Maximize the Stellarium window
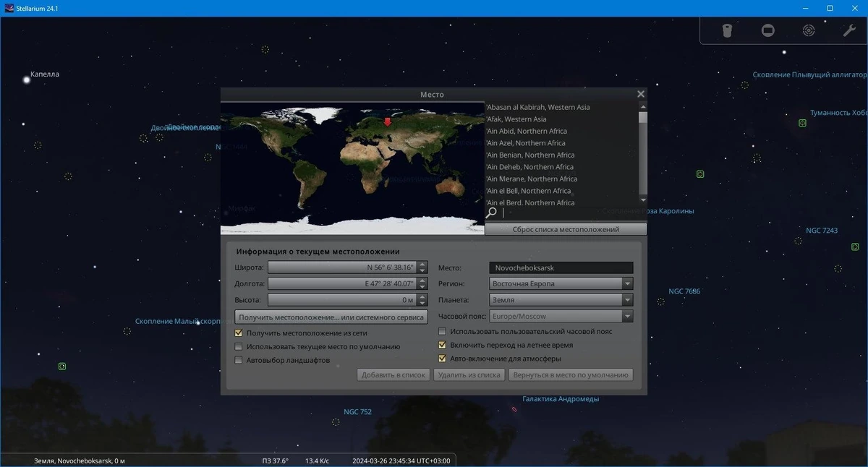 pos(830,8)
